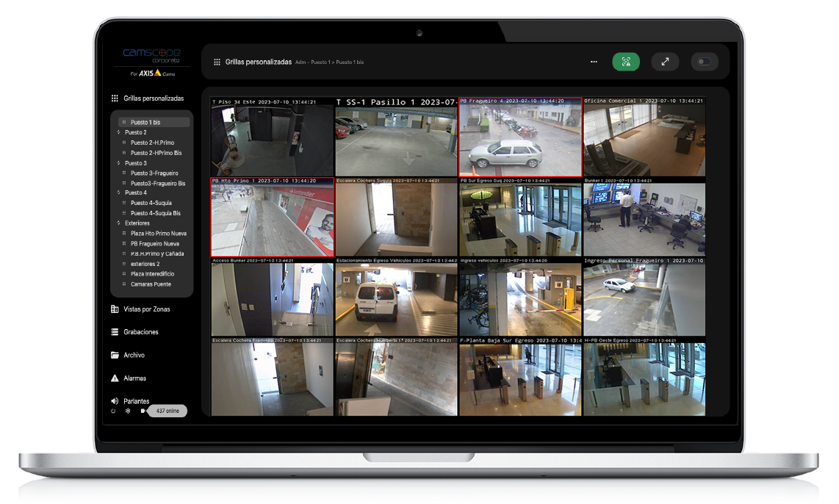Screen dimensions: 839x504
Task: Select the PB Fragueiro 4 camera feed
Action: click(520, 137)
